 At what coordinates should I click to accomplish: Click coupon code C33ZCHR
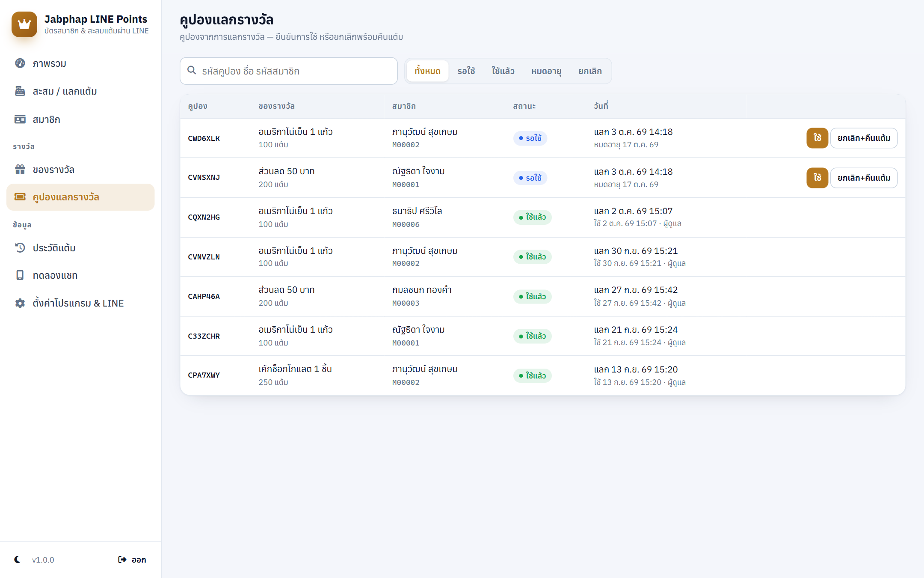(x=204, y=336)
